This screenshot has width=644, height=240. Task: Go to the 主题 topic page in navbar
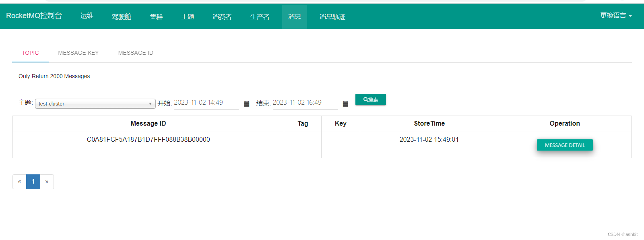pos(188,17)
